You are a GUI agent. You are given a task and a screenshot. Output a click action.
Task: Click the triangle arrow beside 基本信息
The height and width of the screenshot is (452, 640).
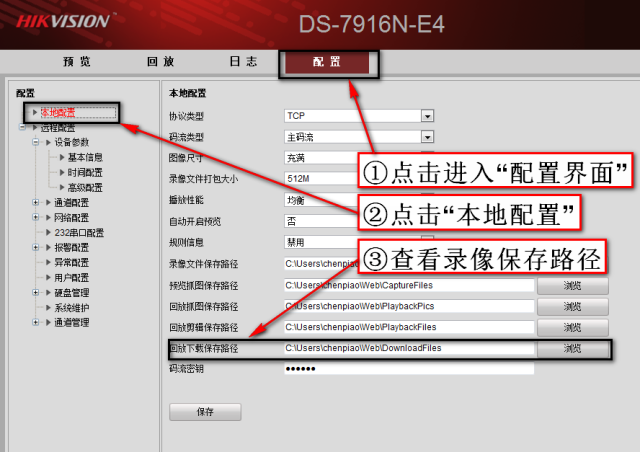[62, 157]
